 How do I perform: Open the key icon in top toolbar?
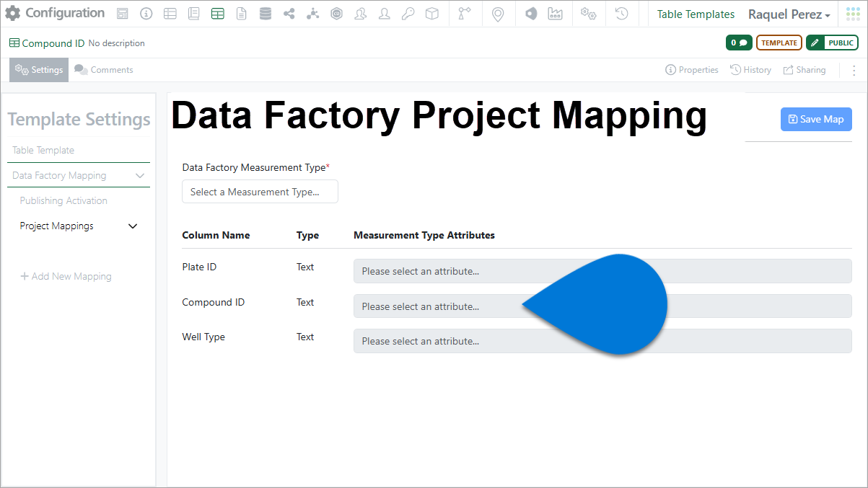click(408, 14)
